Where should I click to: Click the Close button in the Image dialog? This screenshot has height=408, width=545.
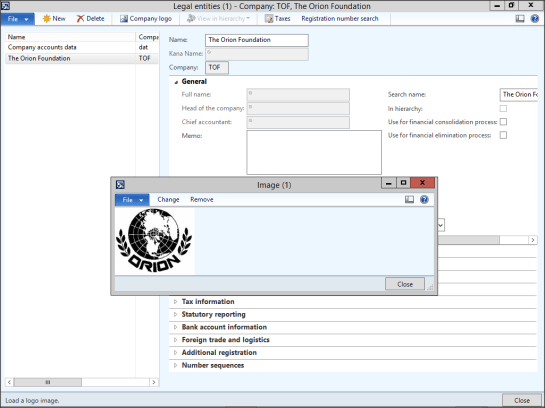[405, 284]
